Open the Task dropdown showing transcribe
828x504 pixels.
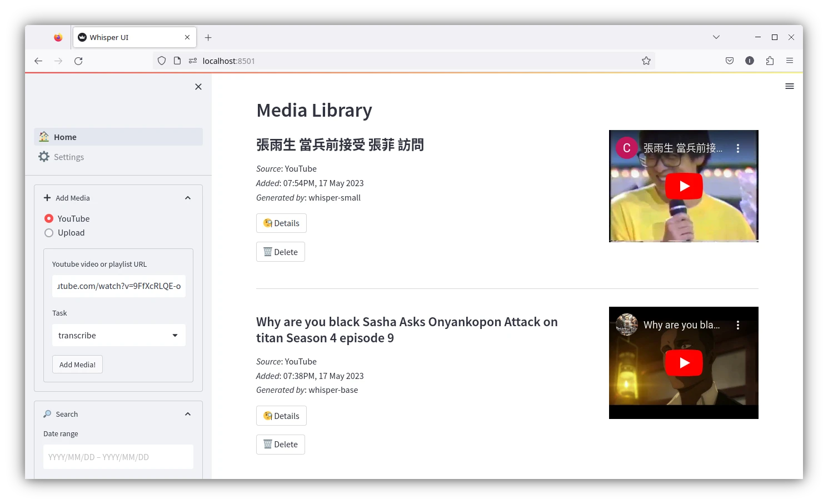[118, 335]
